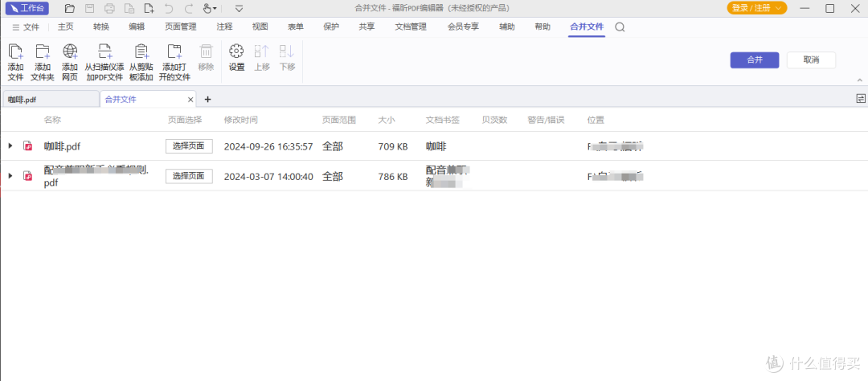Click the 页面范围 column header
Viewport: 868px width, 381px height.
(339, 120)
